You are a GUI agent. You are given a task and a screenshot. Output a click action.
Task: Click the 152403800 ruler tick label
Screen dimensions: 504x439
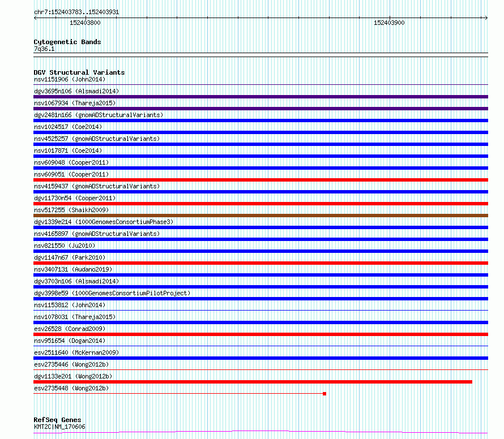85,23
